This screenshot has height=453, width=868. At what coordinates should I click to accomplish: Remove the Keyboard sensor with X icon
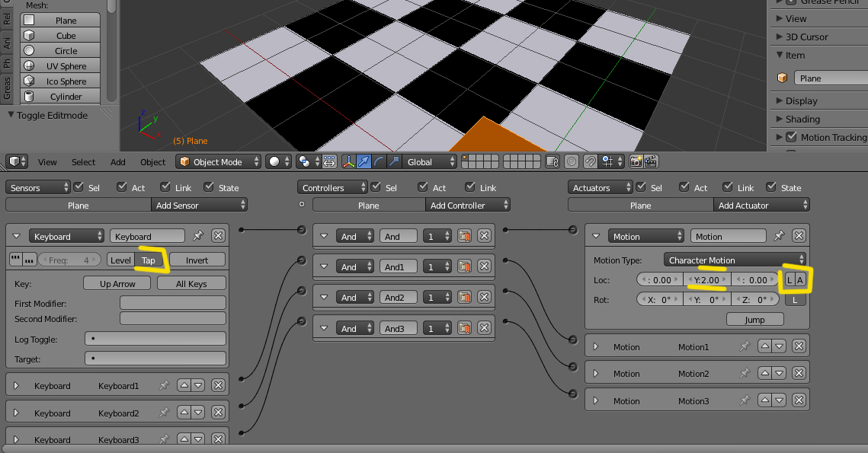218,236
